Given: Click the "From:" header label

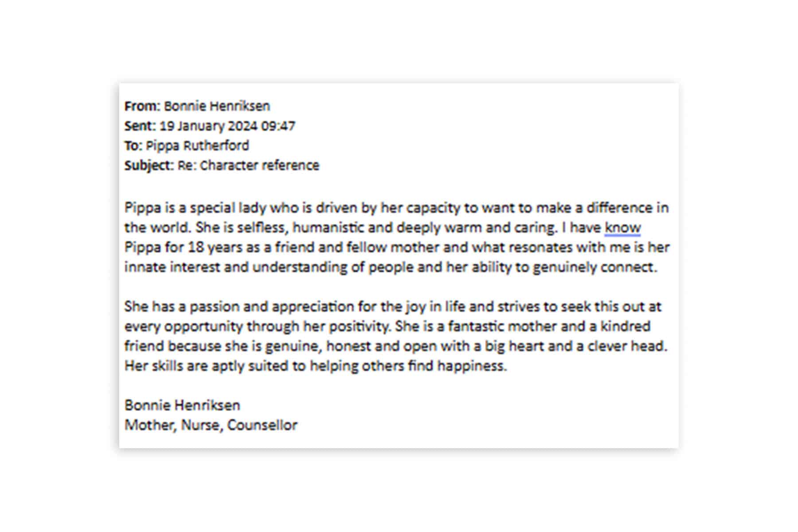Looking at the screenshot, I should coord(142,106).
